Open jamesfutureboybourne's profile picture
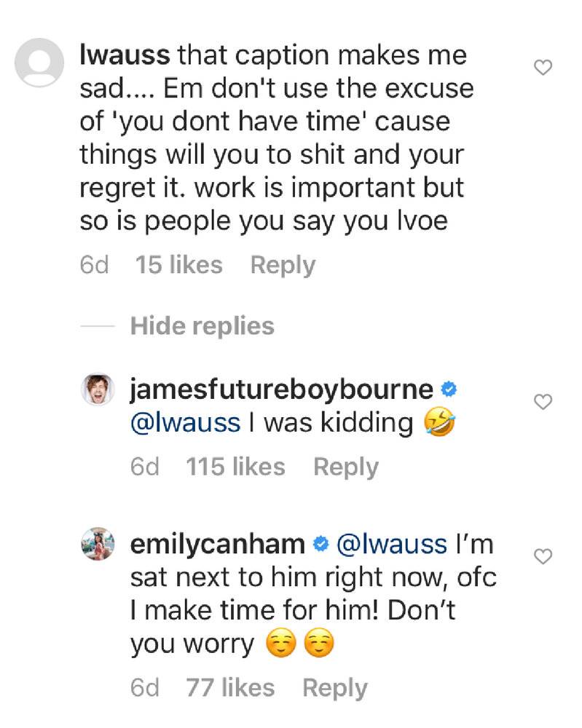This screenshot has width=582, height=728. [x=98, y=389]
